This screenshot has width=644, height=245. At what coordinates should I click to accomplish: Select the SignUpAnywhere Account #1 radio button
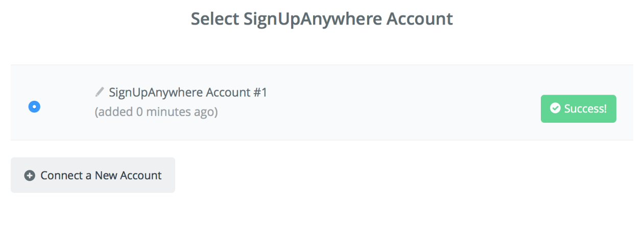click(34, 106)
